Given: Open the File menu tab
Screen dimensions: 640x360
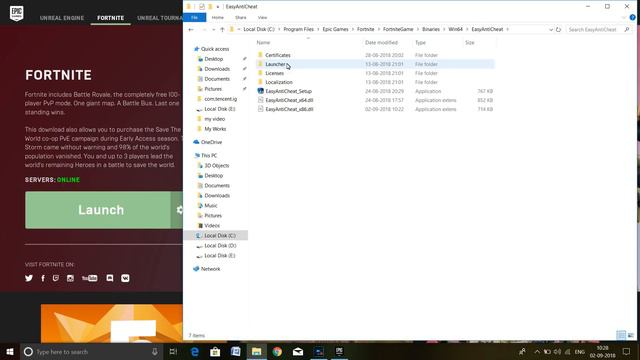Looking at the screenshot, I should (x=195, y=18).
